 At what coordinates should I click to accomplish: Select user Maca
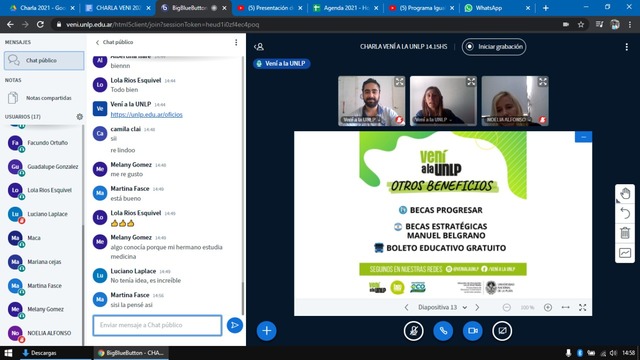coord(43,238)
